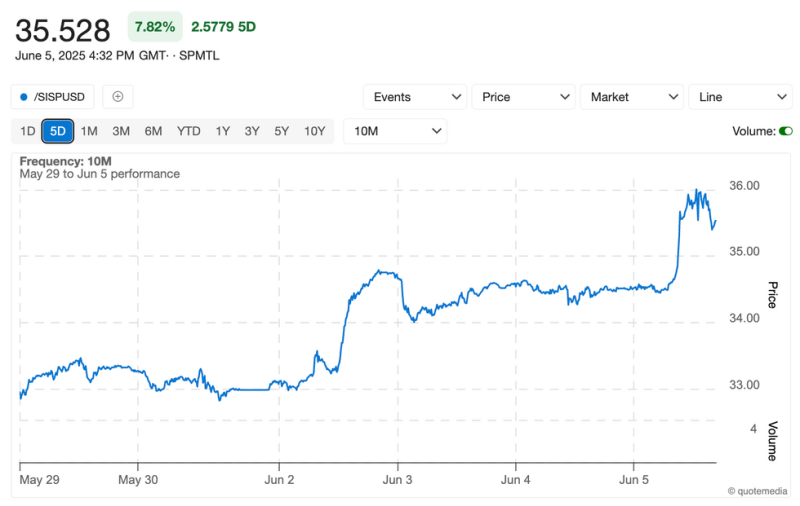Select the /SISPUSD symbol chip
The width and height of the screenshot is (800, 506).
(x=53, y=96)
